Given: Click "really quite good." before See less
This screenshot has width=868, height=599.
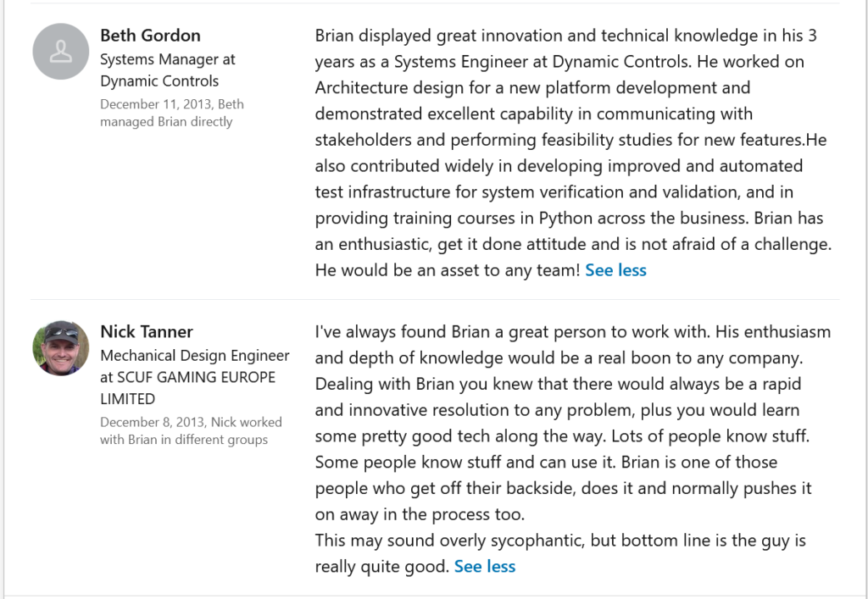Looking at the screenshot, I should tap(382, 566).
